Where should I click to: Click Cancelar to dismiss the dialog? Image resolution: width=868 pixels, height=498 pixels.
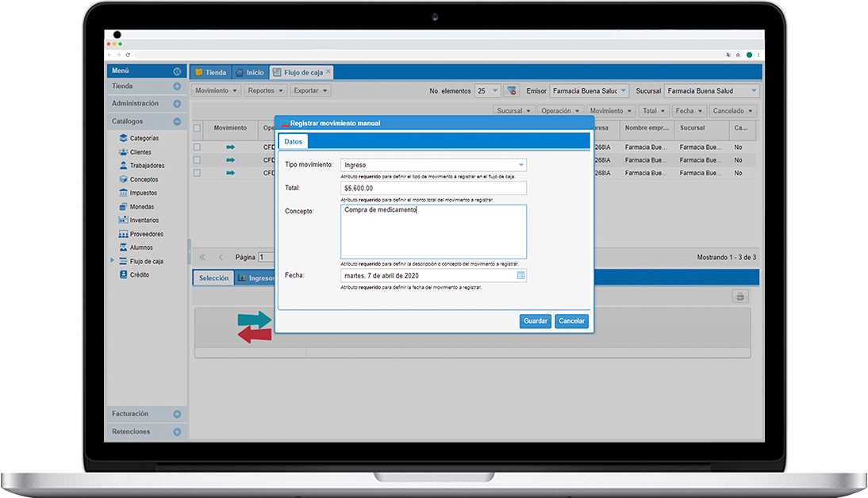pyautogui.click(x=571, y=321)
